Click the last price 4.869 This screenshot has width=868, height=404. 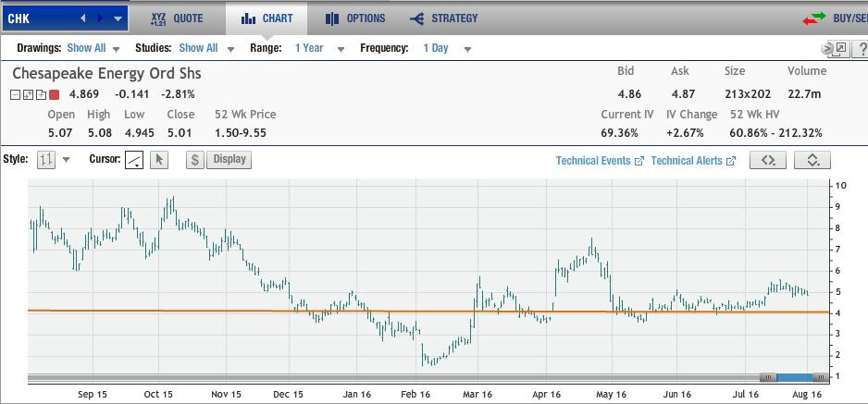pyautogui.click(x=83, y=94)
